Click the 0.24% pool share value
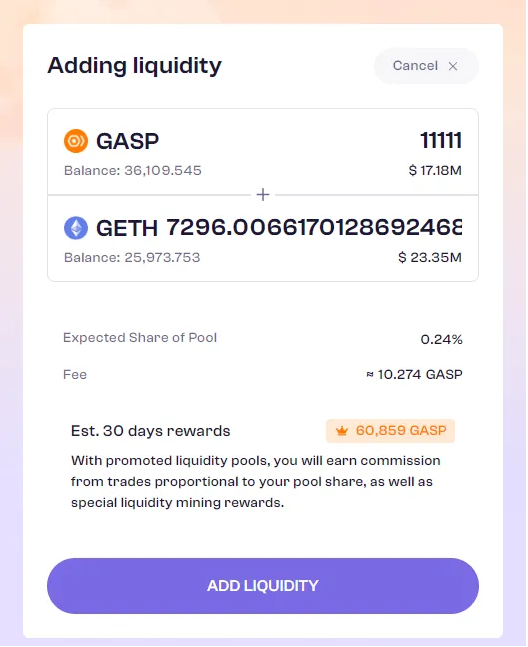This screenshot has height=647, width=528. click(441, 340)
